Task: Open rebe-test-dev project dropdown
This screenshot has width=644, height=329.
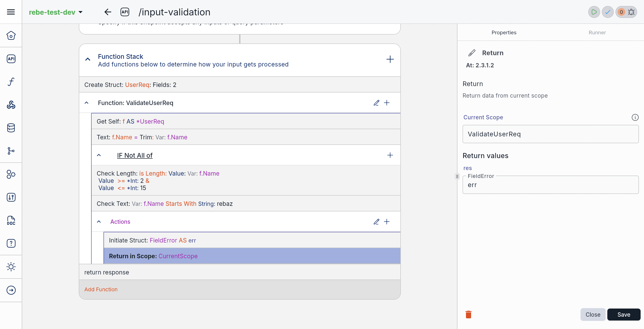Action: click(56, 12)
